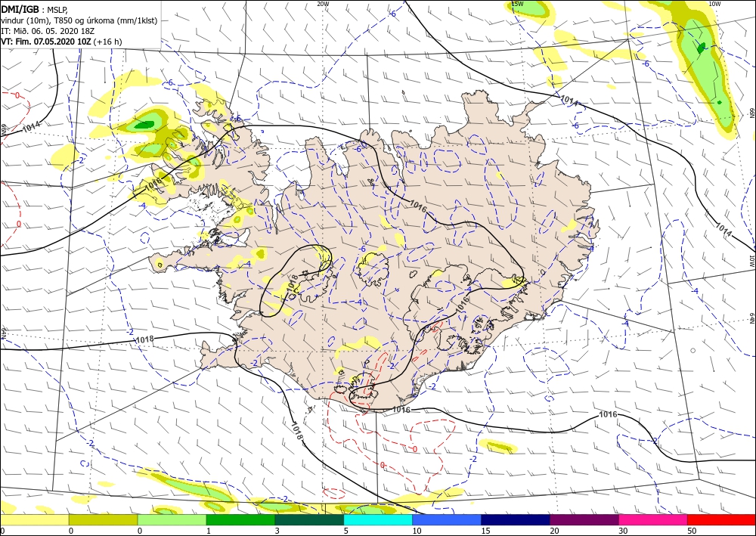Select the medium green legend swatch
Viewport: 756px width, 536px height.
(x=240, y=519)
